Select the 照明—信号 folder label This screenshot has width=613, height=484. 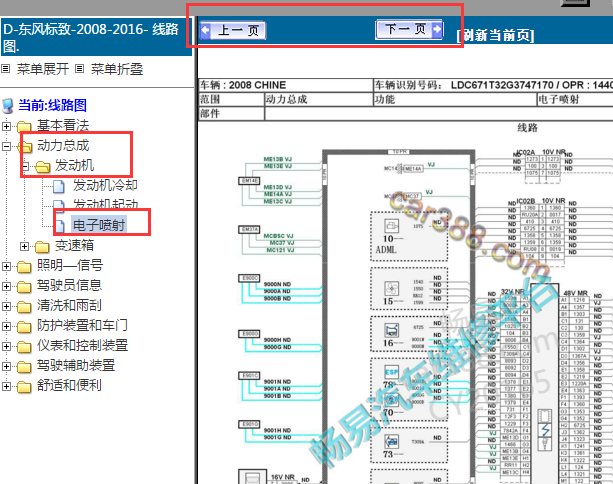[70, 265]
